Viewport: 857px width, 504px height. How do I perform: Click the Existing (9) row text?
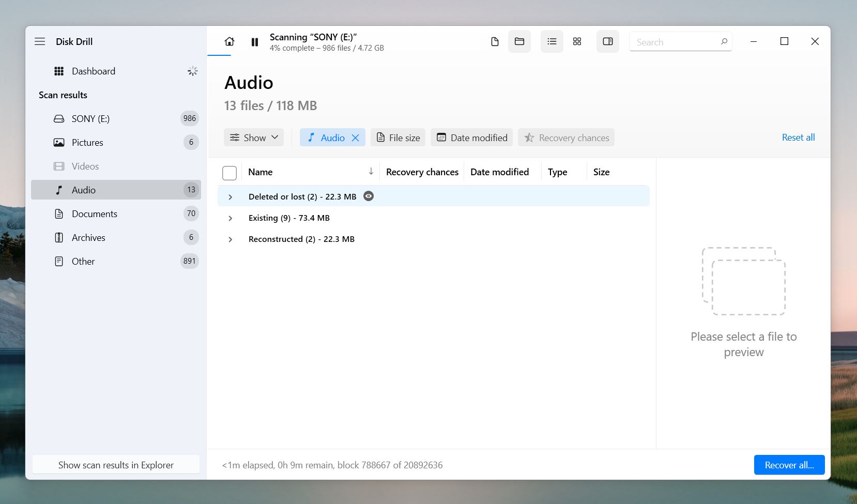pyautogui.click(x=289, y=218)
